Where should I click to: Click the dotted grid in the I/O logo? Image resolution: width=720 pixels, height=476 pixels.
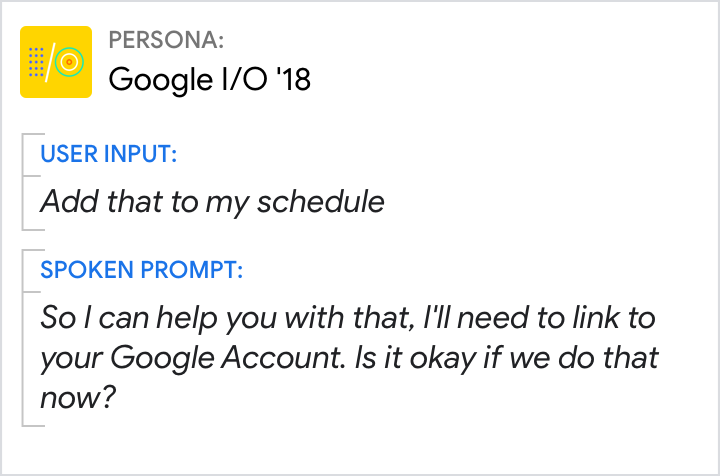(x=37, y=62)
